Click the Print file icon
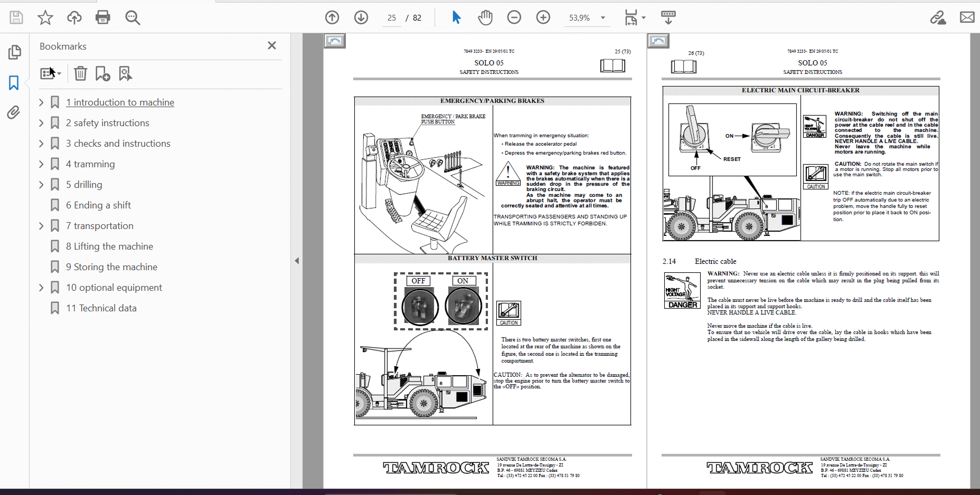 103,17
